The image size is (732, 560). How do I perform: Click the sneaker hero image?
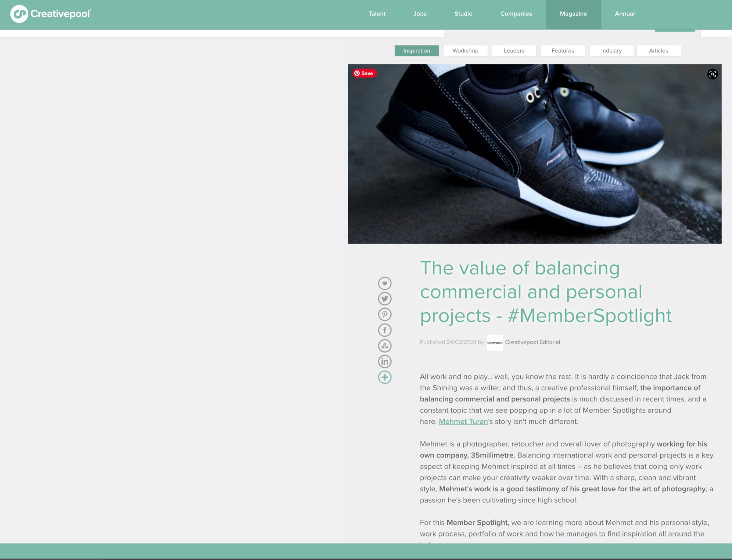[535, 154]
